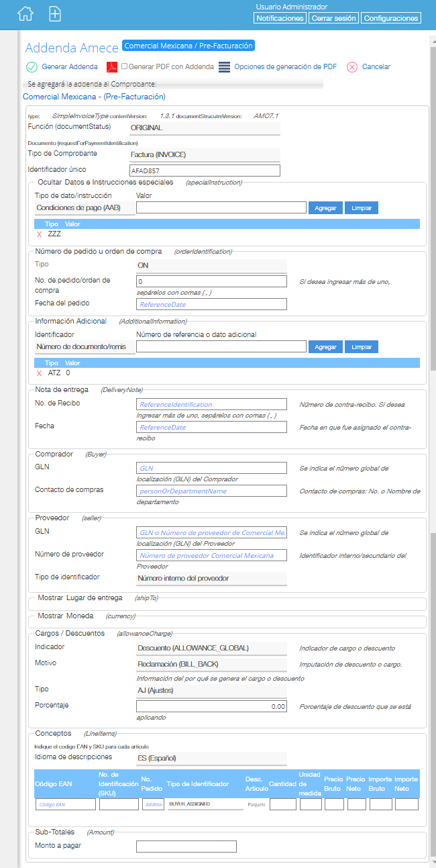Open the Número de documento/remisión identifier dropdown
The width and height of the screenshot is (436, 868).
point(85,347)
